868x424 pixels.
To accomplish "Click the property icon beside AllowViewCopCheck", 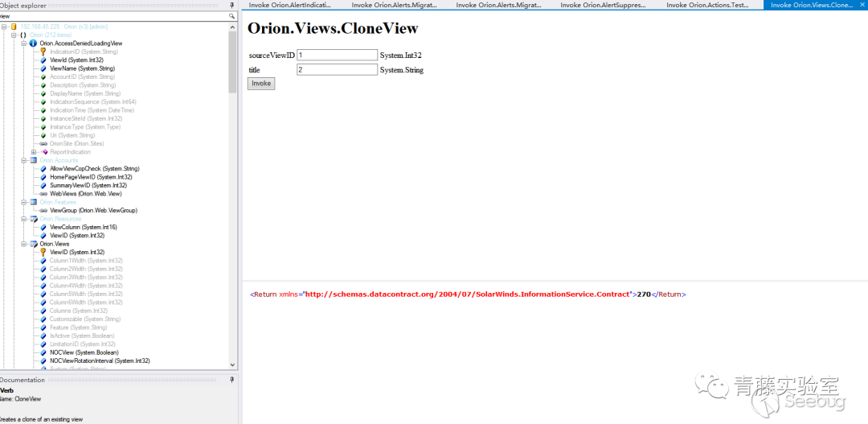I will (43, 168).
